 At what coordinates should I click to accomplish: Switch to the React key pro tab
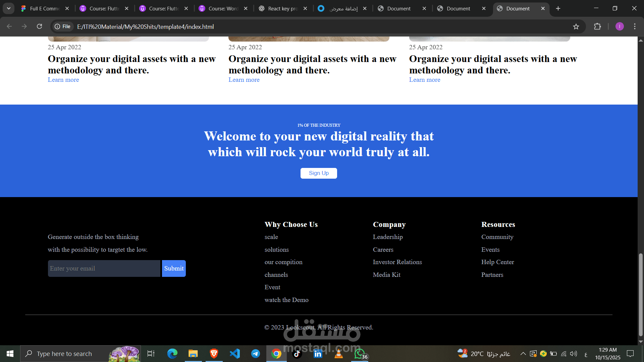[282, 8]
